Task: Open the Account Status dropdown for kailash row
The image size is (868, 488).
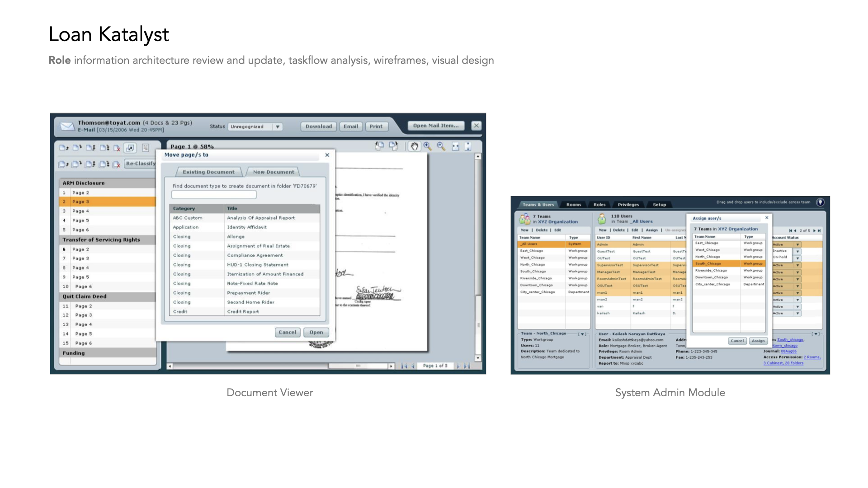Action: tap(797, 313)
